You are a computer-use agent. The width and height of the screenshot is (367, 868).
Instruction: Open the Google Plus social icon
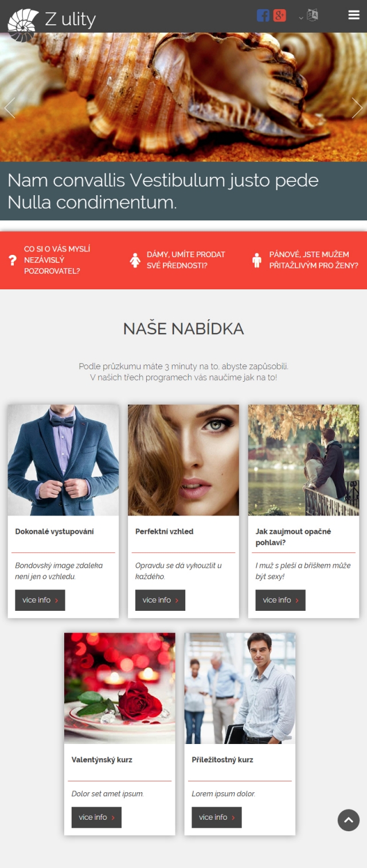(280, 15)
